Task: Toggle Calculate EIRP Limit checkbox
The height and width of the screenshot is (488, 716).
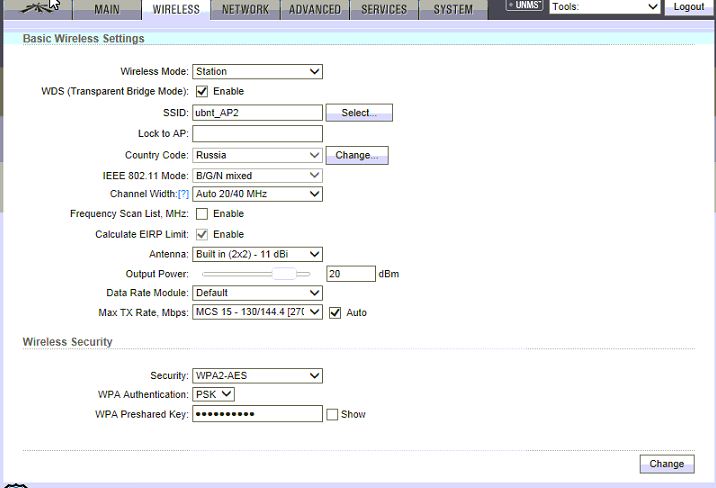Action: click(x=202, y=234)
